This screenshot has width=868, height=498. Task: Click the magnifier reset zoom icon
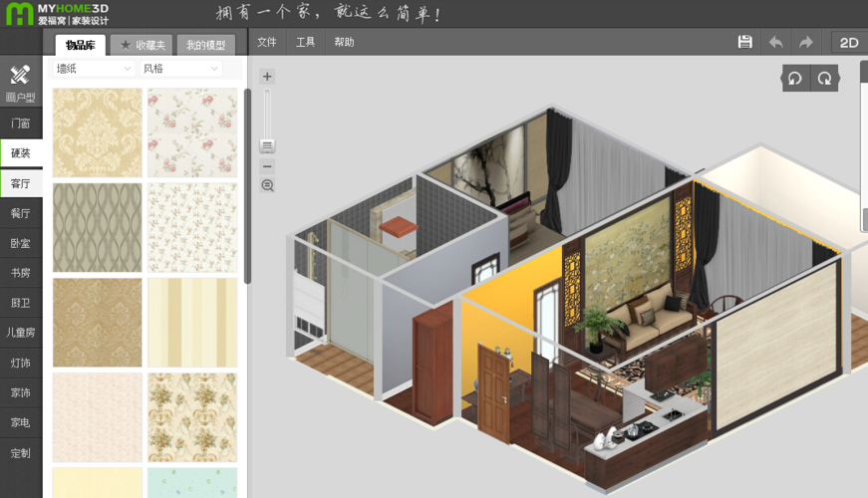pos(267,185)
